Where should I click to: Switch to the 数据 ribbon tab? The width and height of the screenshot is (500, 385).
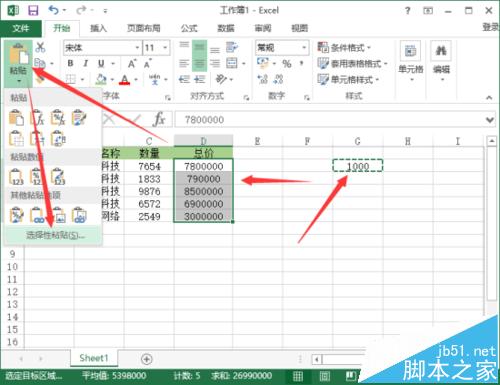[226, 28]
